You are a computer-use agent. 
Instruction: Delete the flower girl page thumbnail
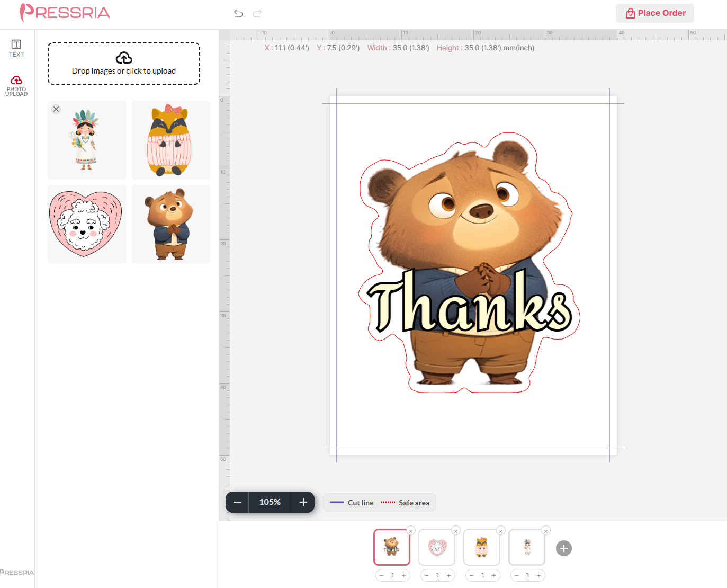tap(546, 531)
